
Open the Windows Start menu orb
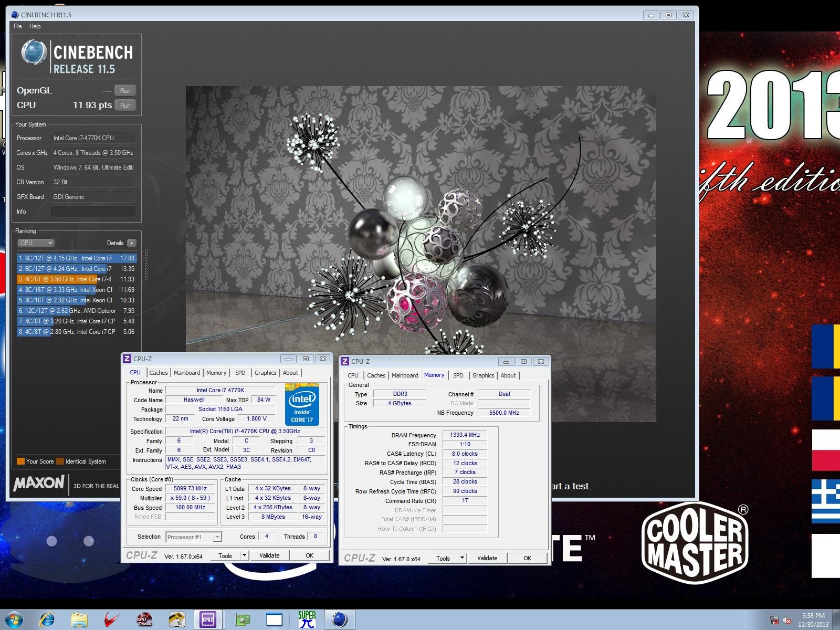(x=14, y=619)
